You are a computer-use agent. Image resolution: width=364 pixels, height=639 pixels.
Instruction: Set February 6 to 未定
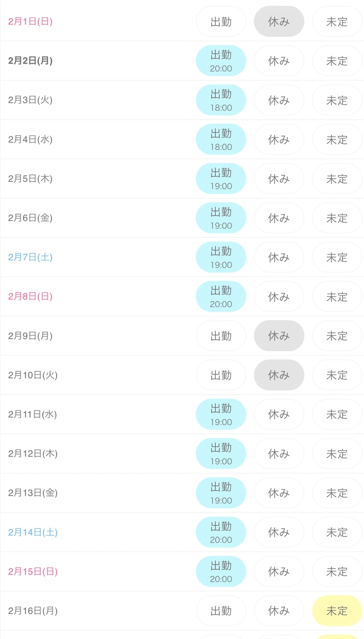337,218
